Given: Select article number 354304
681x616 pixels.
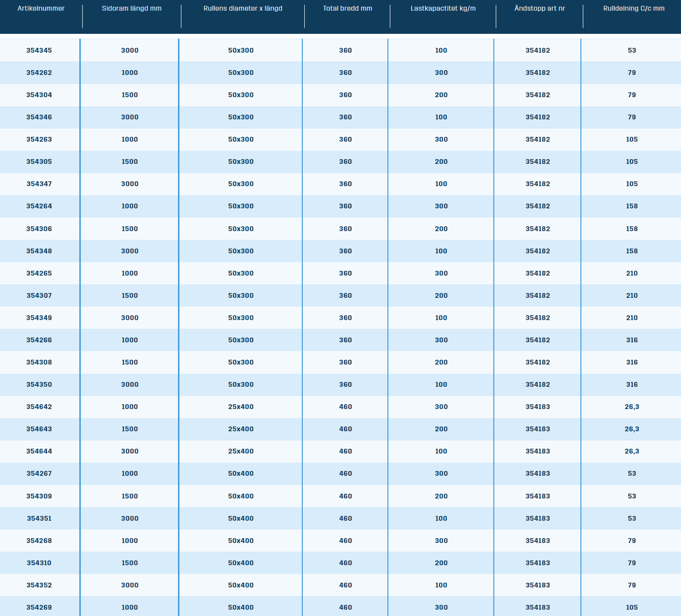Looking at the screenshot, I should (39, 95).
